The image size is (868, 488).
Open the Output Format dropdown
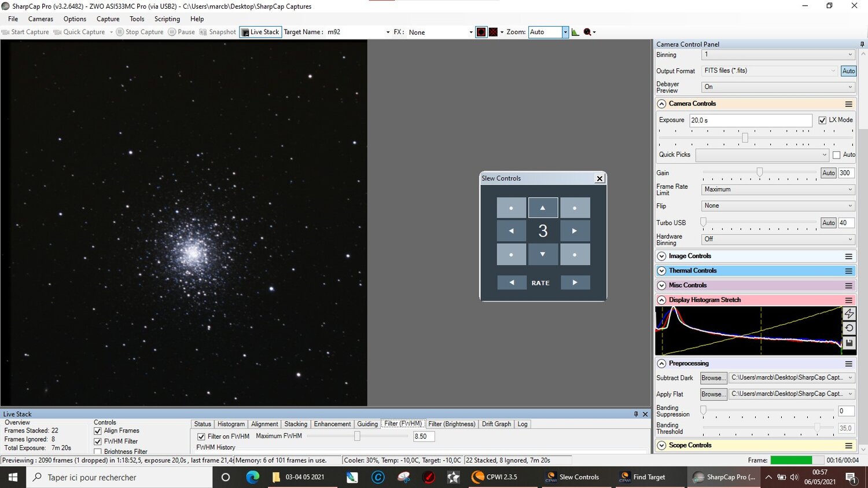pyautogui.click(x=770, y=71)
